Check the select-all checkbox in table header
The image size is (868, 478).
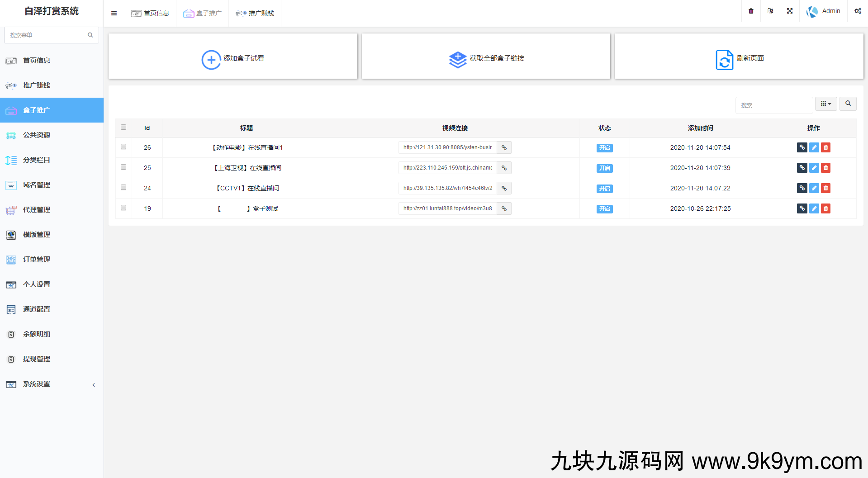coord(123,128)
